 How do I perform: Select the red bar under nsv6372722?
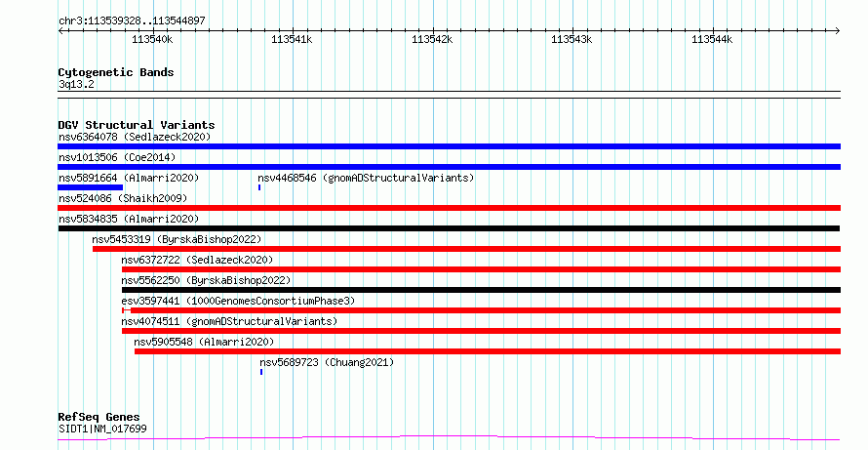click(x=481, y=269)
